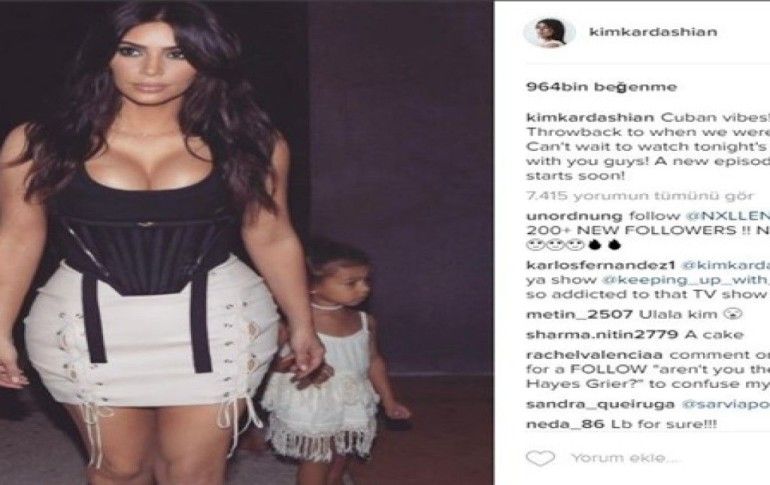Image resolution: width=770 pixels, height=485 pixels.
Task: Click the @keeping_up_with mention link
Action: (x=686, y=280)
